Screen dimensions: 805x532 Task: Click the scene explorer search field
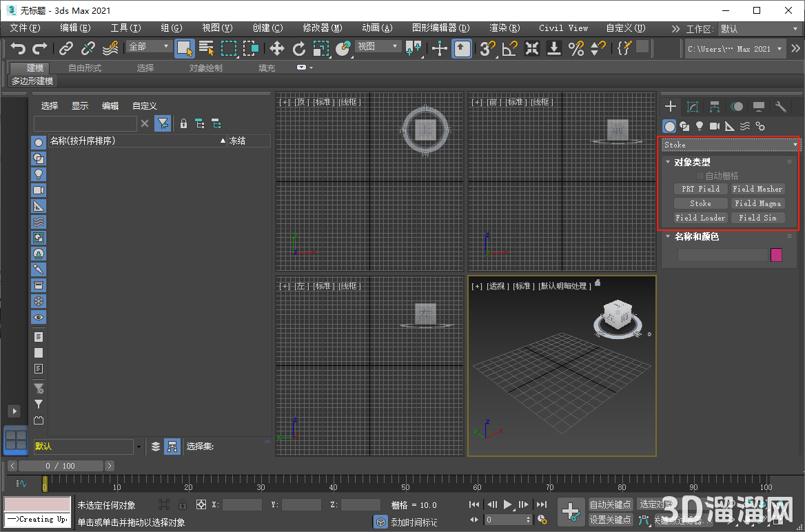[85, 123]
